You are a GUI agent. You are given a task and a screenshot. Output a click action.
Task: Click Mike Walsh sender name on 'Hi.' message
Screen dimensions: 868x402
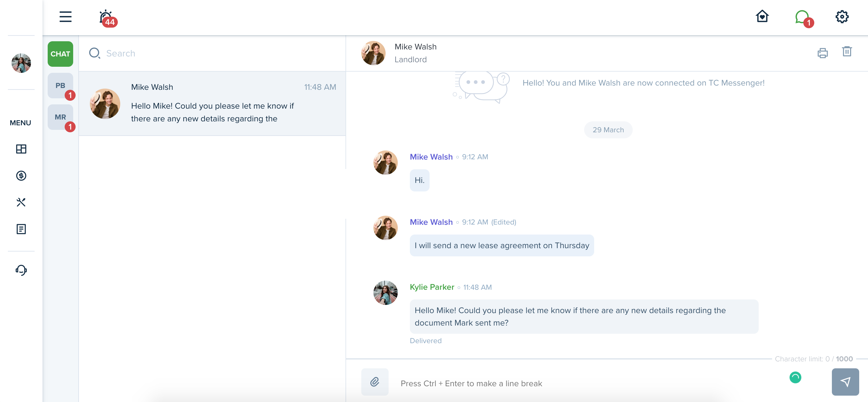click(431, 157)
